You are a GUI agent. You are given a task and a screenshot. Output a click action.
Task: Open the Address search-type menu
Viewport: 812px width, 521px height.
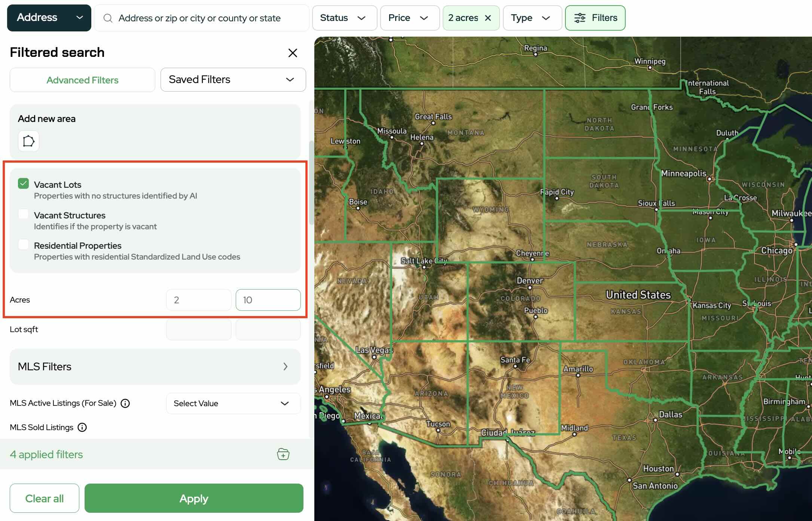pos(49,18)
